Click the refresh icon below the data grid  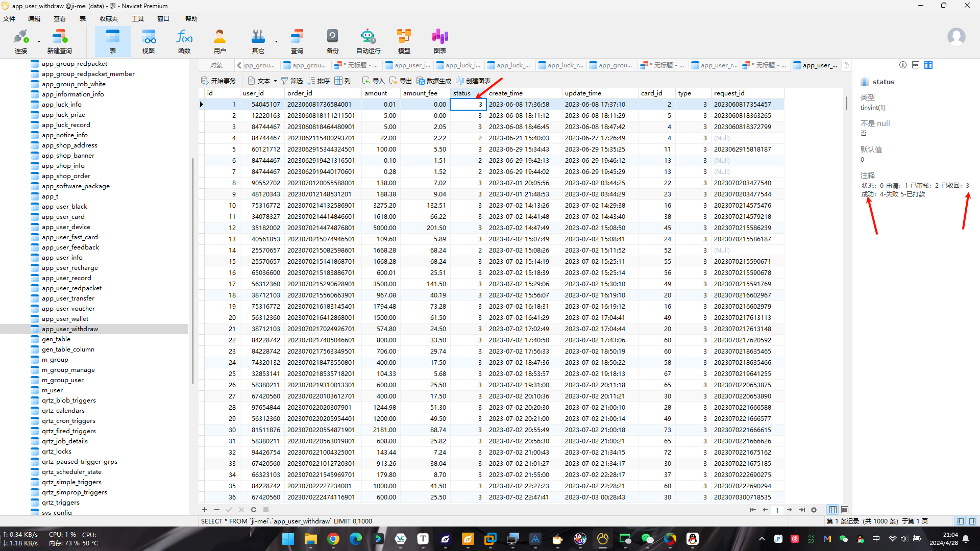click(254, 510)
